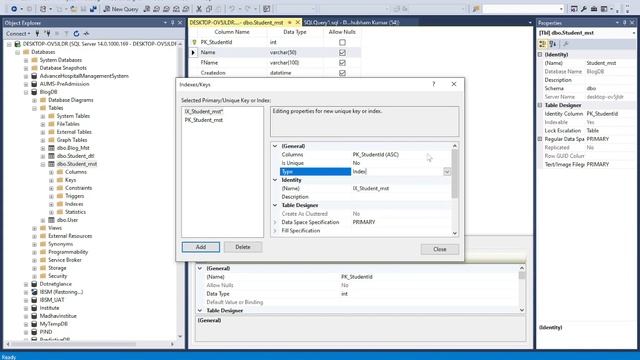Close the Indexes/Keys dialog with X
Screen dimensions: 640x360
click(454, 84)
